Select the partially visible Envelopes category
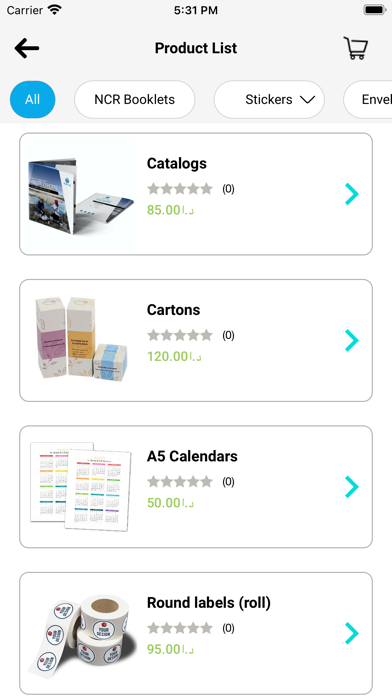 (x=368, y=99)
